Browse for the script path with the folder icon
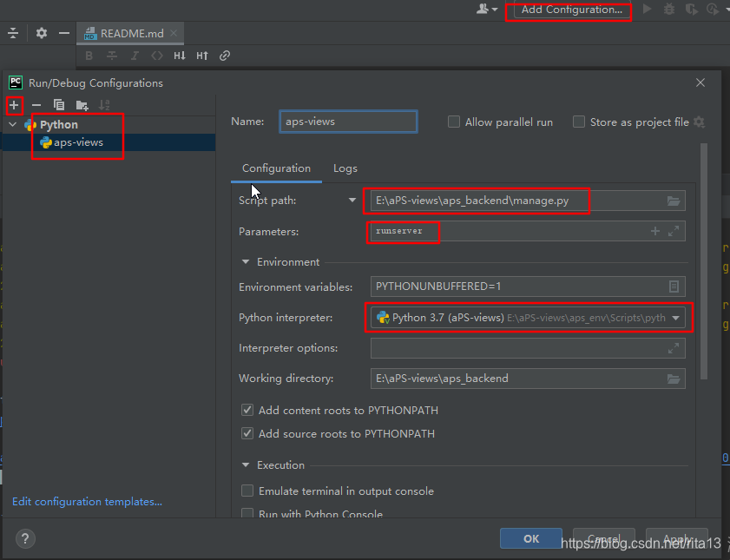The width and height of the screenshot is (730, 560). [x=674, y=201]
